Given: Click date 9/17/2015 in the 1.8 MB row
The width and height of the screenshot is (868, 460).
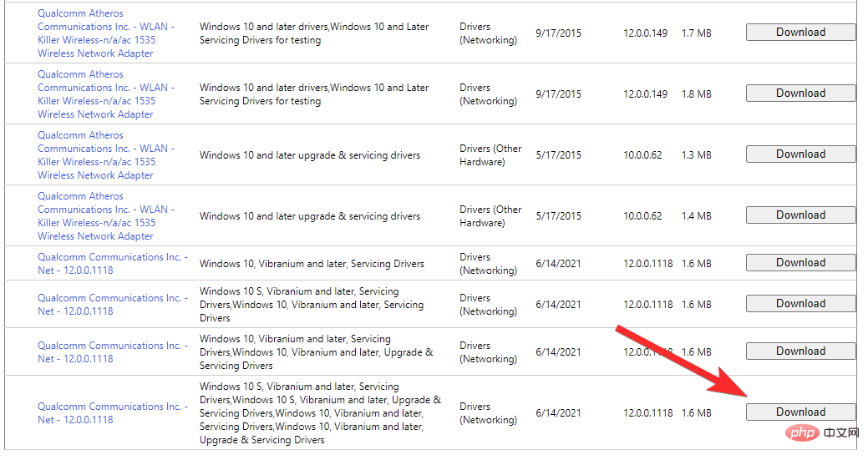Looking at the screenshot, I should pyautogui.click(x=559, y=94).
